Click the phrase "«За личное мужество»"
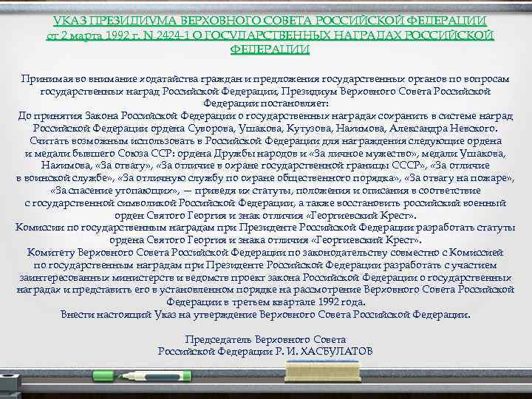Screen dimensions: 532x399 tap(364, 154)
